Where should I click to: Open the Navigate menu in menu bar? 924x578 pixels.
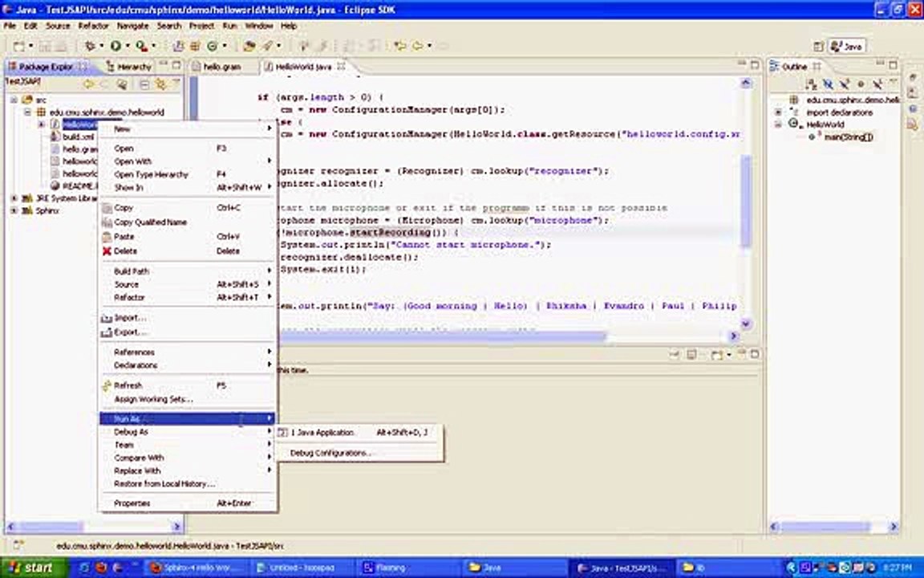[132, 26]
